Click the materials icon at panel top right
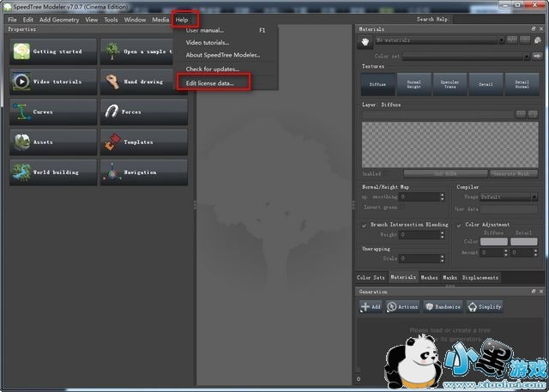The width and height of the screenshot is (549, 392). [x=538, y=40]
